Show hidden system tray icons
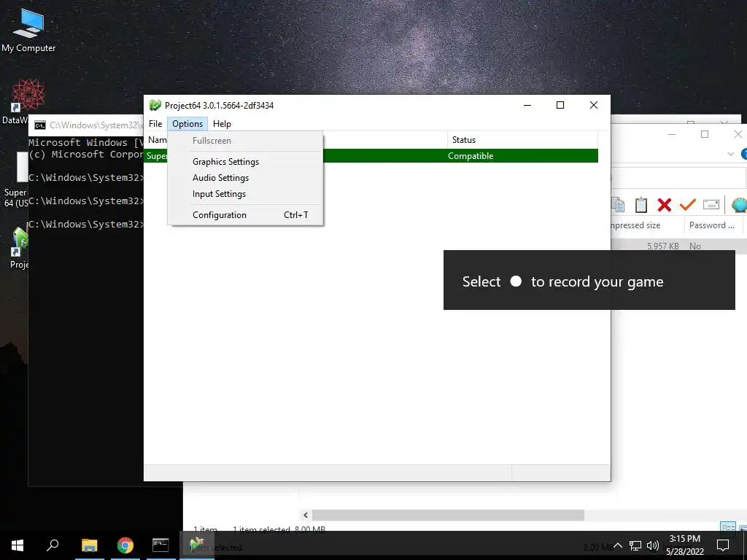This screenshot has height=560, width=747. [x=618, y=545]
